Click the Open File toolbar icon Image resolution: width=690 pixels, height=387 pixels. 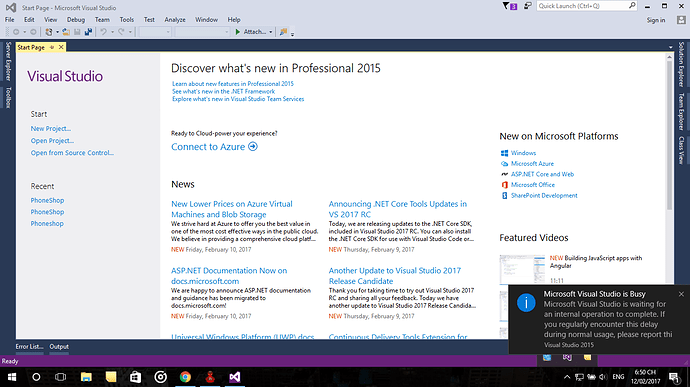click(x=66, y=32)
